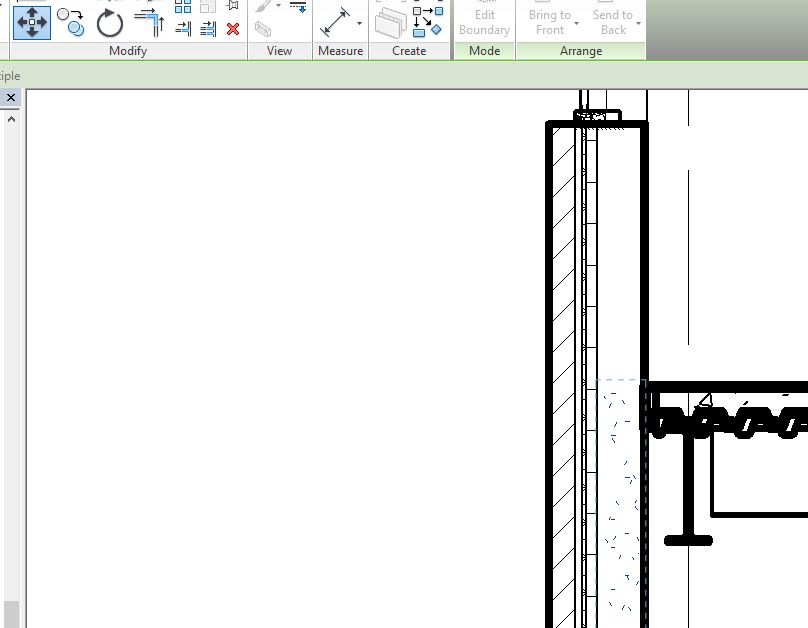Click the panel scrollbar up arrow

coord(11,119)
